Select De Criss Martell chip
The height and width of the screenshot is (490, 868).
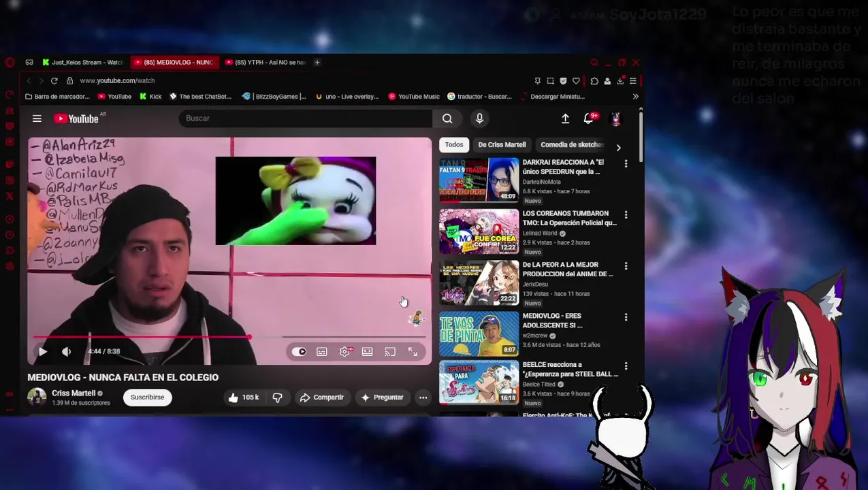pyautogui.click(x=502, y=145)
